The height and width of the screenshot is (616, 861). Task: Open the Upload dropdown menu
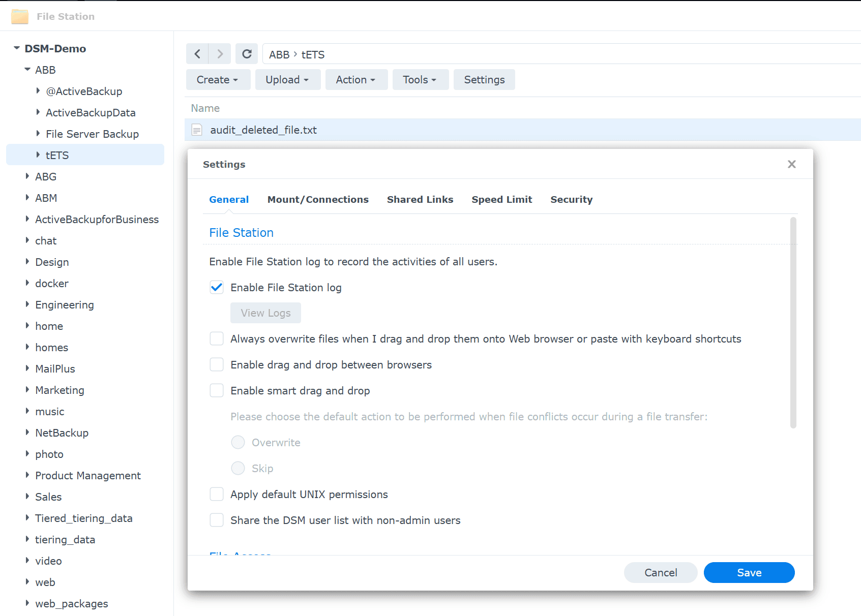[x=287, y=80]
